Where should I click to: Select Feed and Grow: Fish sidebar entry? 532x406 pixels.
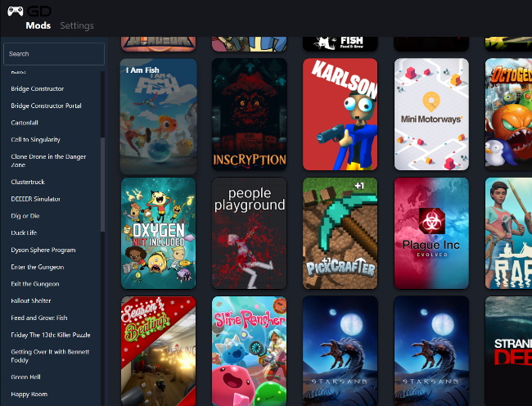(39, 318)
